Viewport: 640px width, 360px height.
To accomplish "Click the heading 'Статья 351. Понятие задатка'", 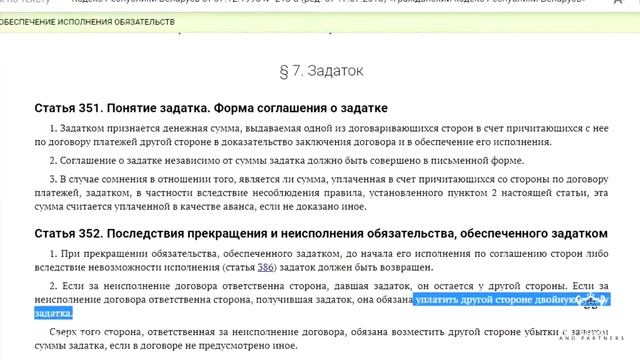I will pos(211,108).
